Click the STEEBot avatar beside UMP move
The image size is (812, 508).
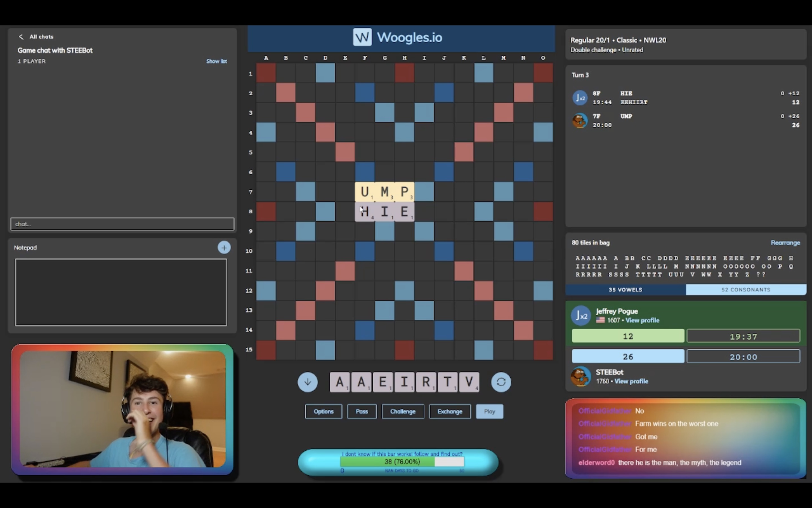click(580, 121)
